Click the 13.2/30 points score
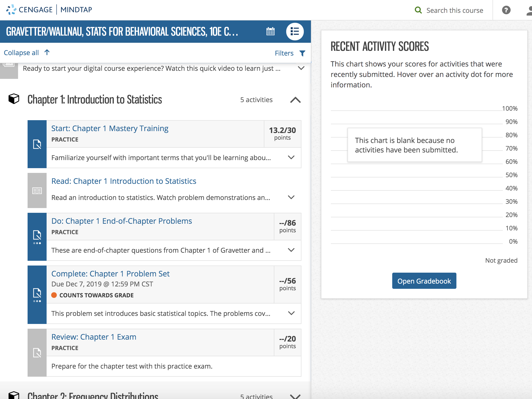Viewport: 532px width, 399px height. [282, 133]
